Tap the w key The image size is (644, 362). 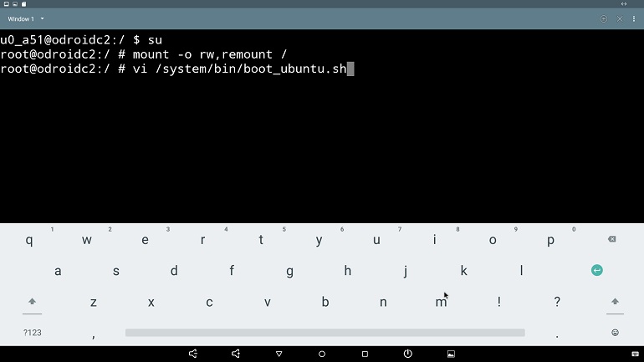[87, 240]
